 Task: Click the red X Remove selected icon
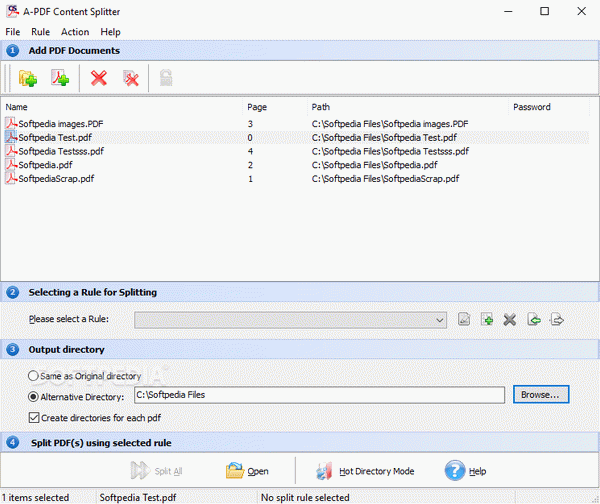[99, 78]
